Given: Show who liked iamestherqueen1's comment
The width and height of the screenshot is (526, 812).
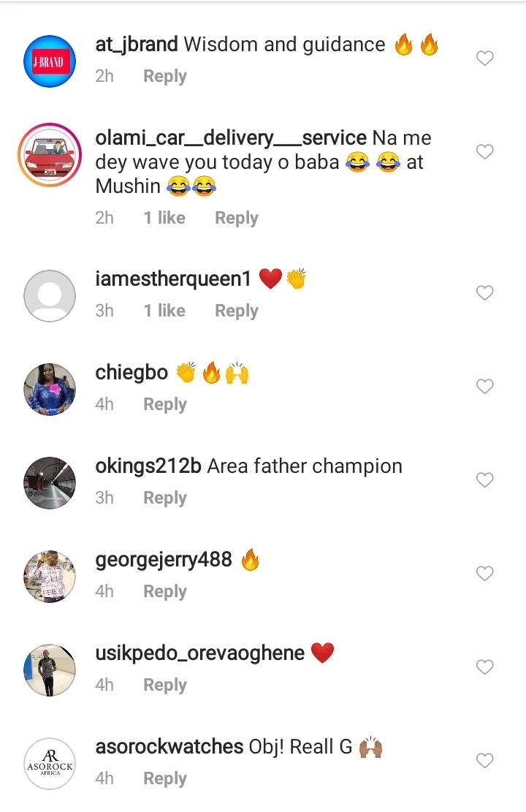Looking at the screenshot, I should point(164,311).
